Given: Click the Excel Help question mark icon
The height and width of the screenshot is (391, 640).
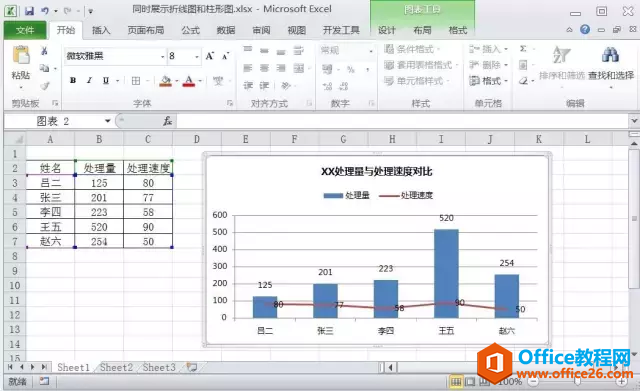Looking at the screenshot, I should tap(585, 29).
